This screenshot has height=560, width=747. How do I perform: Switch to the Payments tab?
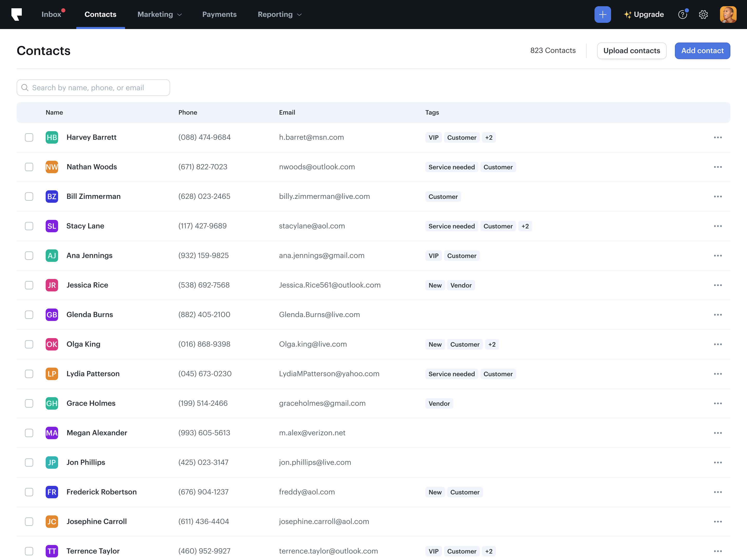click(219, 15)
